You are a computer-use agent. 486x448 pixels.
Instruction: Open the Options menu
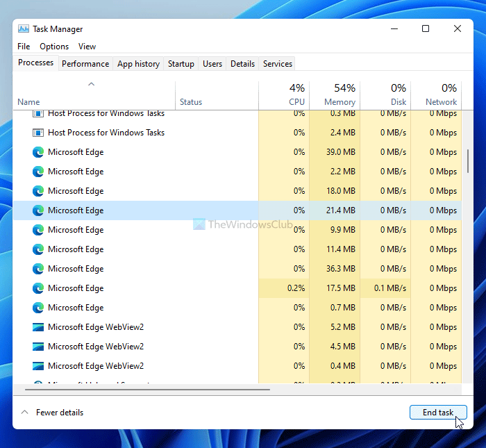click(54, 47)
